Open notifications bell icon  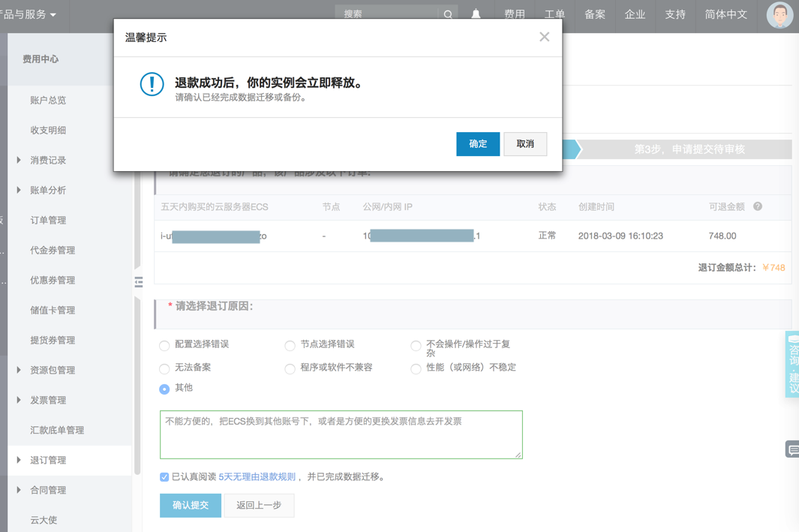click(x=476, y=14)
